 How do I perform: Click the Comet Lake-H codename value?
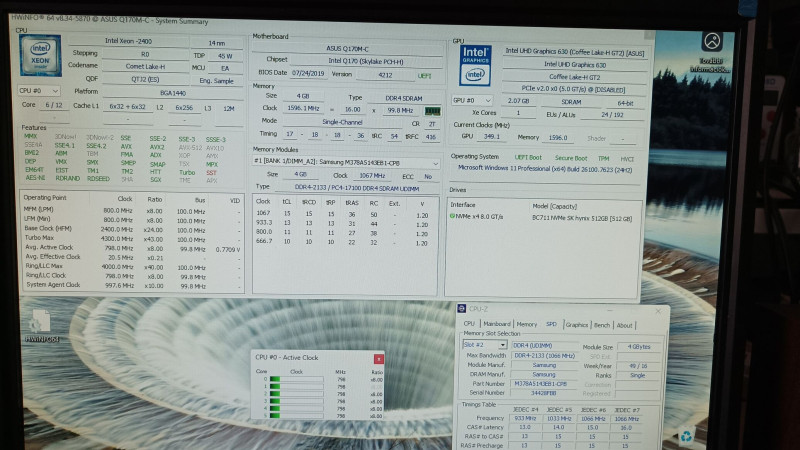pos(145,66)
